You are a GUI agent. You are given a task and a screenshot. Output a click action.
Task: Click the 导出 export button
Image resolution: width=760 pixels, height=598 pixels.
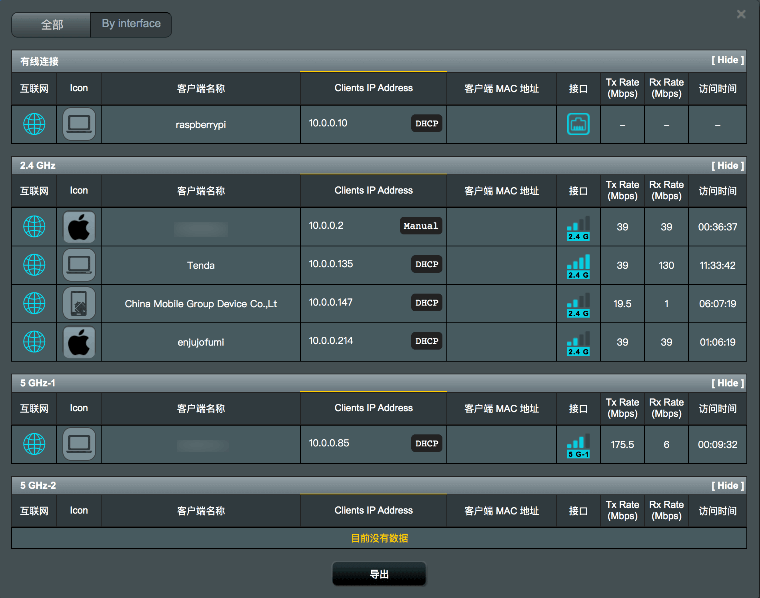[379, 575]
